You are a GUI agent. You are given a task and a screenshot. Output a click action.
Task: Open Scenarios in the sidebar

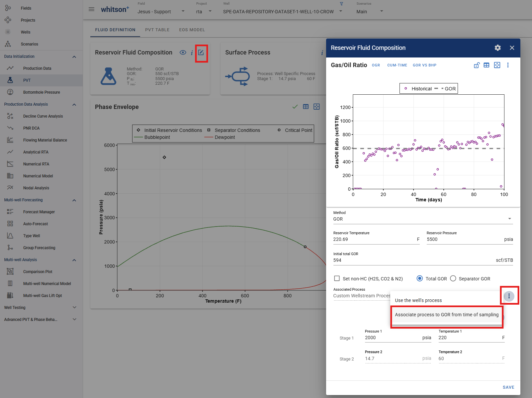(x=29, y=44)
